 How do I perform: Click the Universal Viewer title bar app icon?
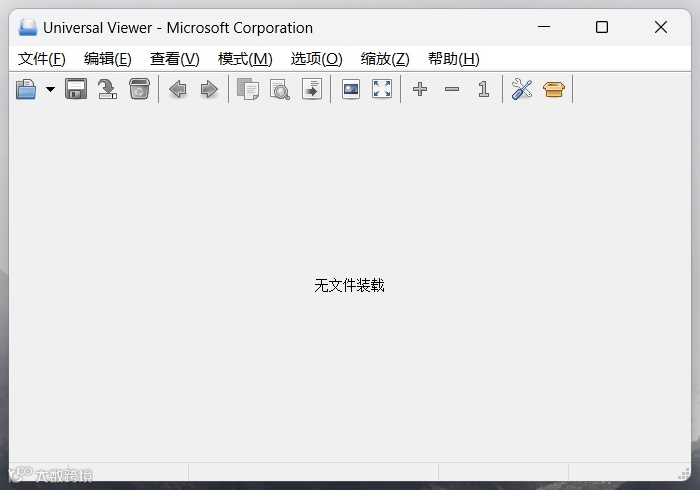tap(28, 27)
